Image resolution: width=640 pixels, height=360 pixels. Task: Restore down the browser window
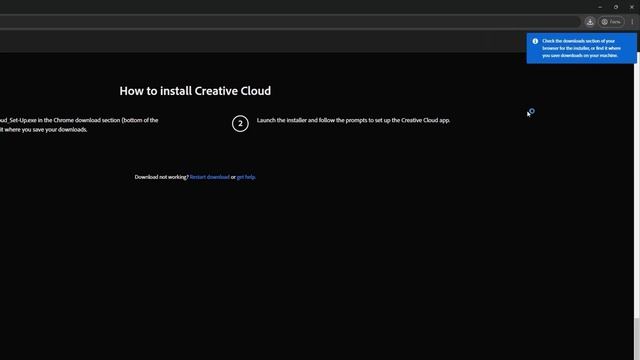point(616,7)
